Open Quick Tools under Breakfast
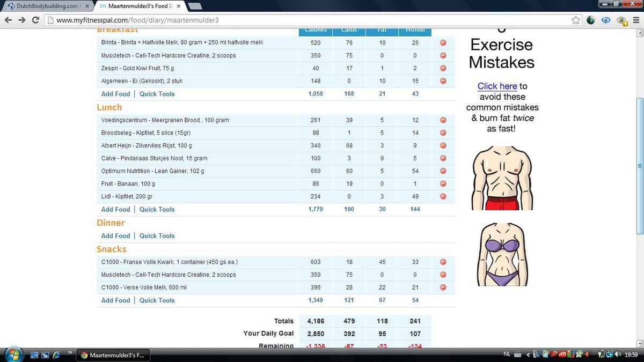644x362 pixels. tap(157, 94)
